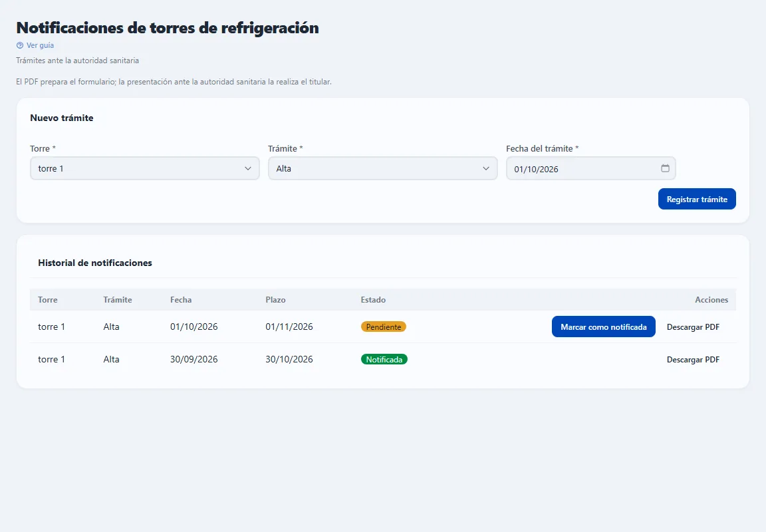The height and width of the screenshot is (532, 766).
Task: Click the Plazo column header
Action: (275, 300)
